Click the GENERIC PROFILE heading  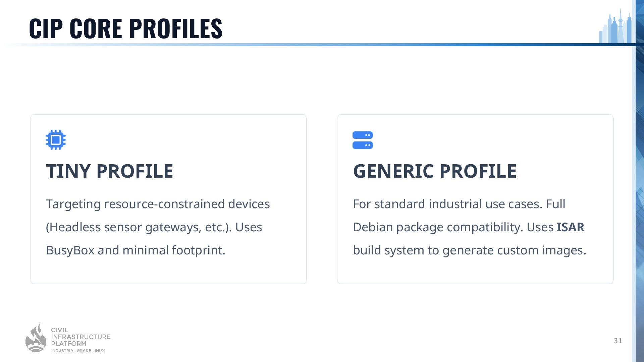(435, 171)
